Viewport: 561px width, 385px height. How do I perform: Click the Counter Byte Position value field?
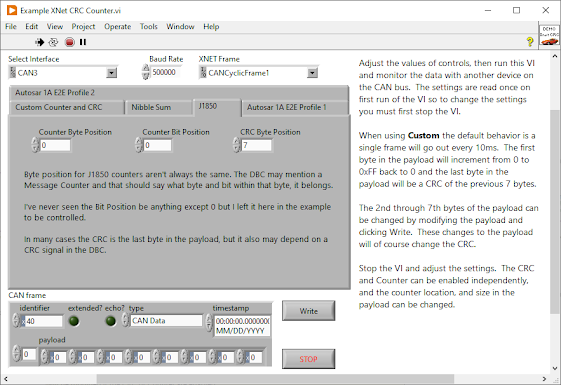55,145
